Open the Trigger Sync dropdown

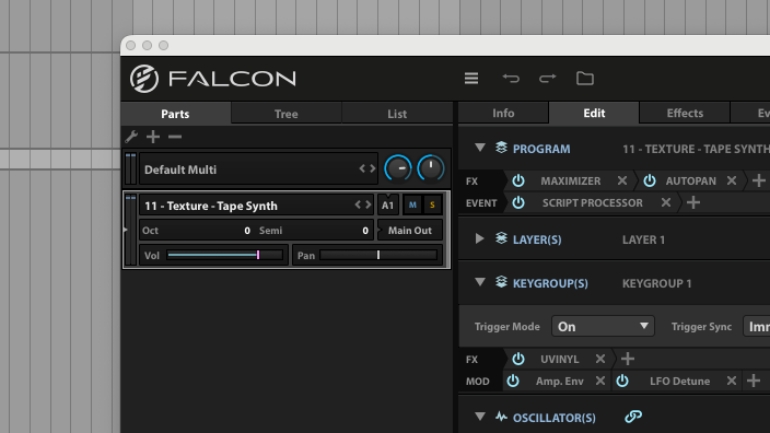pyautogui.click(x=756, y=326)
